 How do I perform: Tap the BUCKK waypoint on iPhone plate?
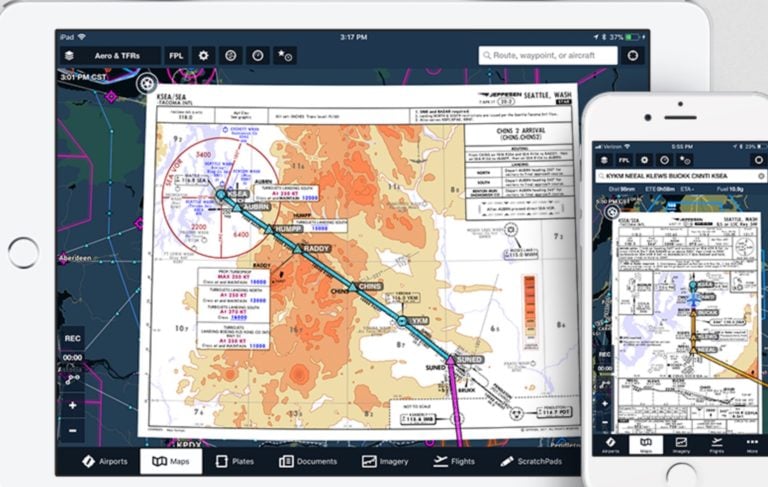pos(708,313)
